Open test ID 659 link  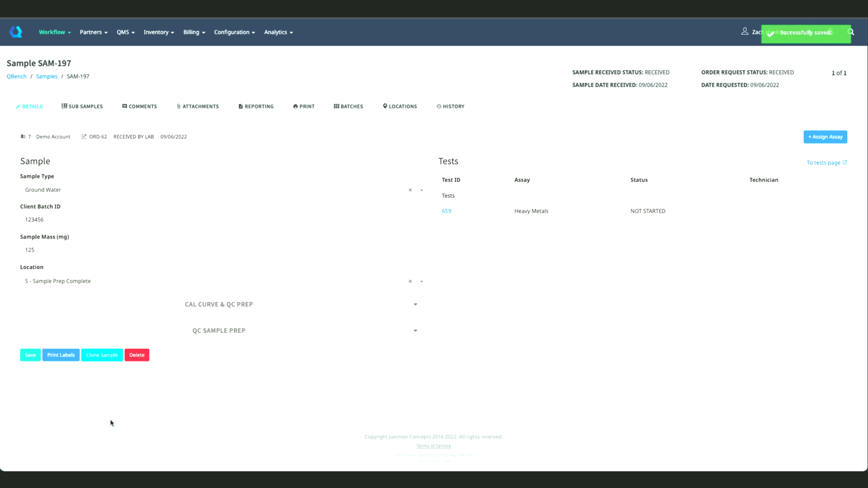(x=446, y=211)
